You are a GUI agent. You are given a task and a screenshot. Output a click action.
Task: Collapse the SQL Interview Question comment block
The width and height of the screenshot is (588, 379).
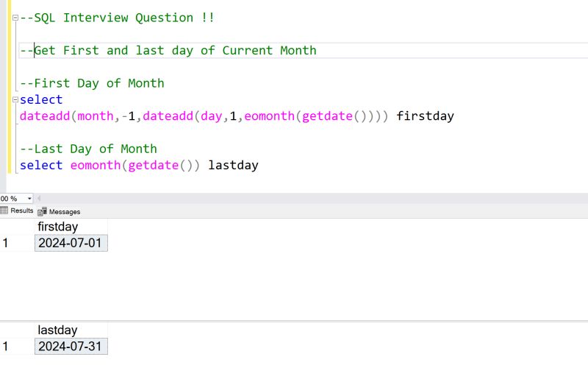point(15,18)
